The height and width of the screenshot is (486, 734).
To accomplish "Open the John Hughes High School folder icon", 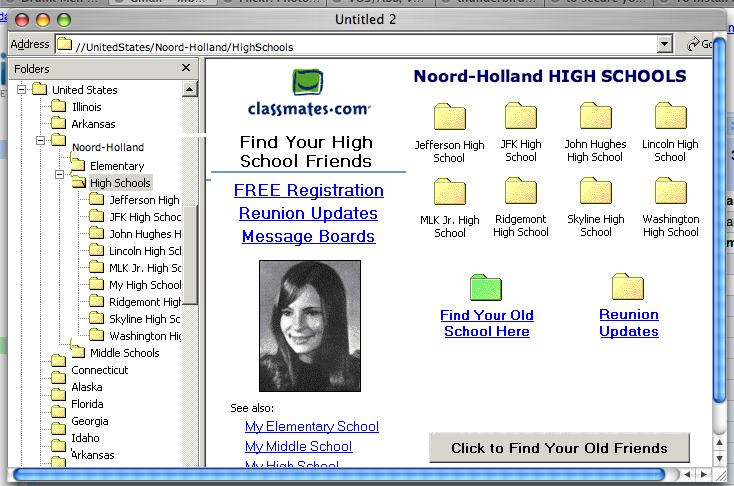I will [x=595, y=116].
